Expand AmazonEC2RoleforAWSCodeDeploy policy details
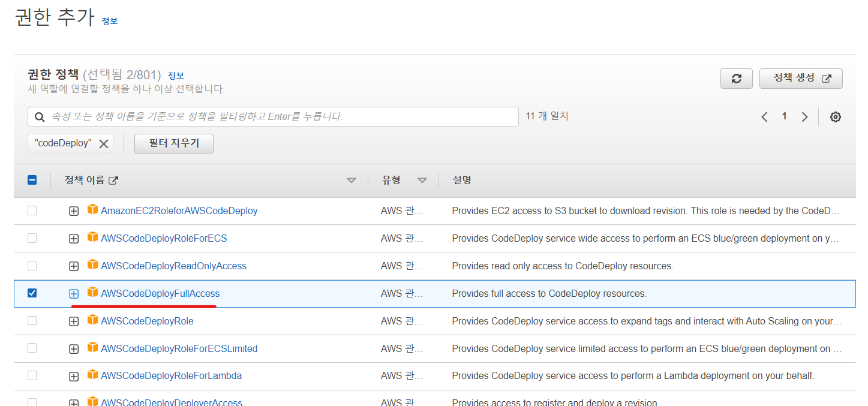The image size is (868, 406). tap(74, 211)
